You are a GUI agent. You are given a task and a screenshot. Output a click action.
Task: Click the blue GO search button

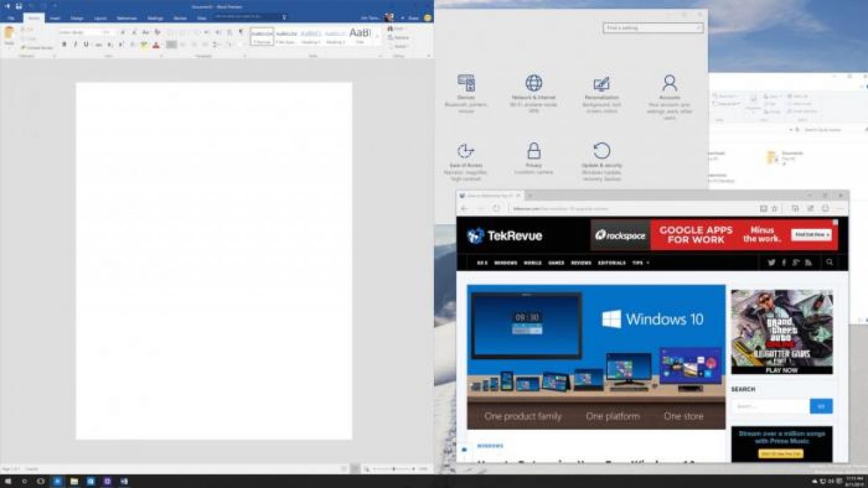coord(821,405)
